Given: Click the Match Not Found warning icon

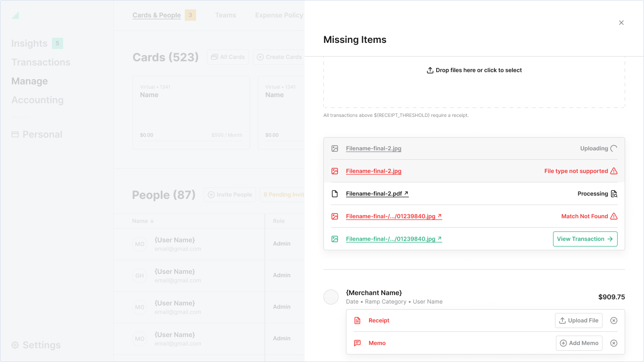Looking at the screenshot, I should pyautogui.click(x=614, y=216).
